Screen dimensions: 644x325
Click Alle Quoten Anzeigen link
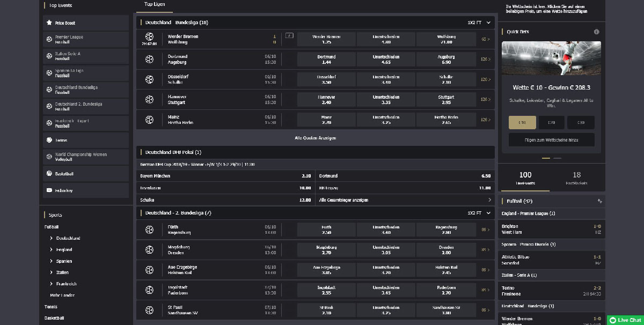pyautogui.click(x=316, y=138)
